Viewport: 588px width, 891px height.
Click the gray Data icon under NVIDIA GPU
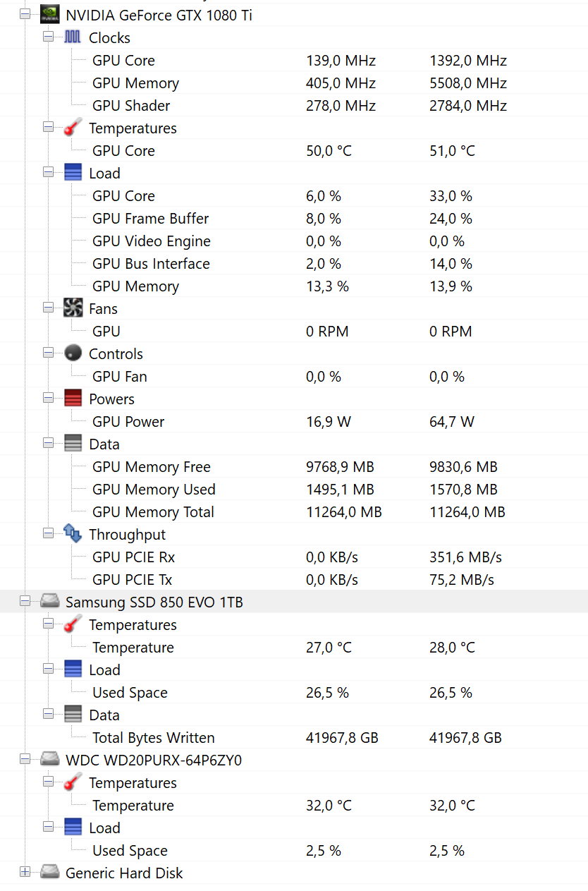[73, 444]
